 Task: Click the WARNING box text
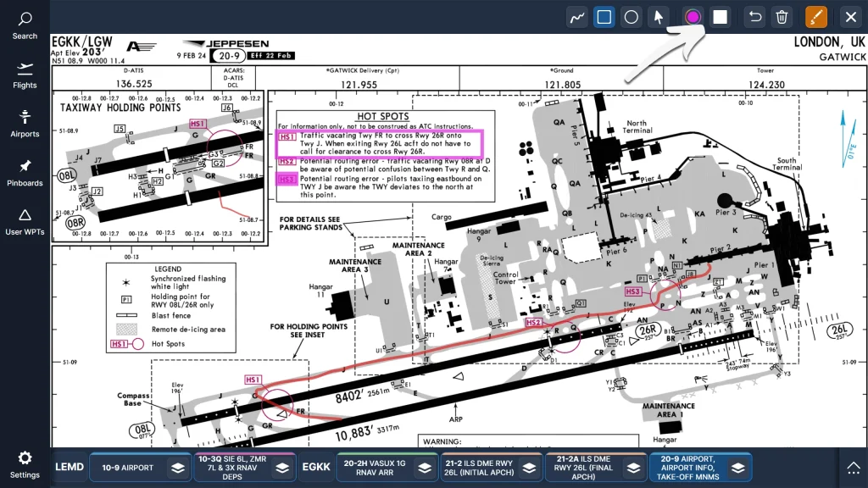pos(442,441)
